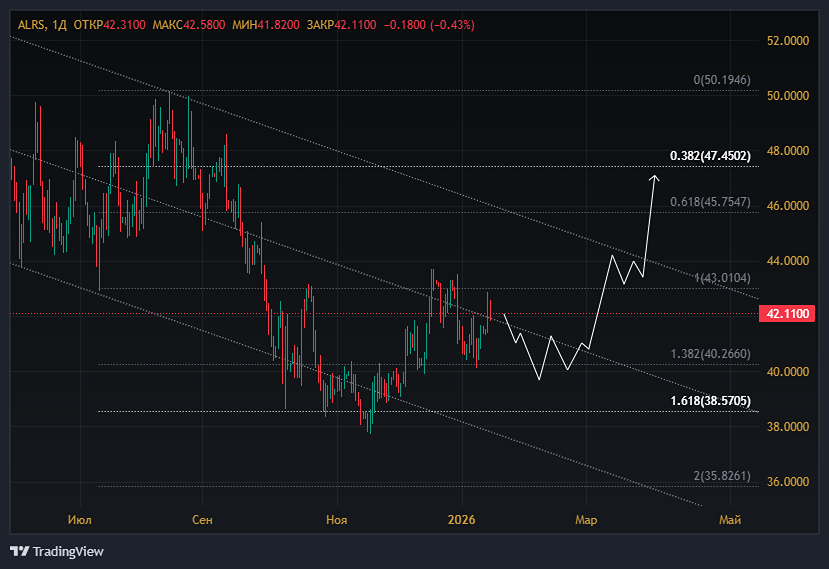829x569 pixels.
Task: Click the 52.0000 price axis label
Action: [788, 41]
